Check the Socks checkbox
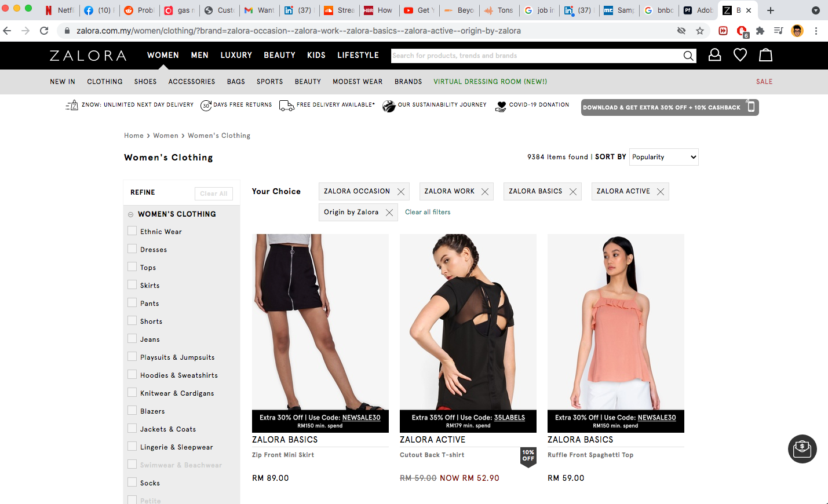The width and height of the screenshot is (828, 504). click(132, 482)
